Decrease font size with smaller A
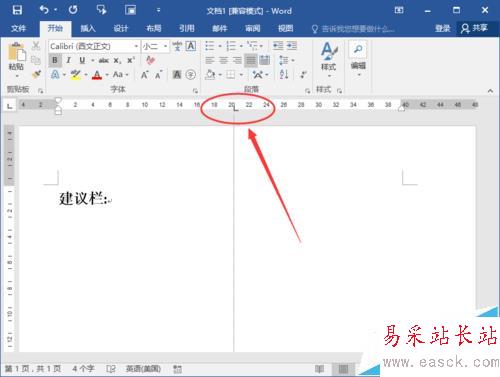 click(158, 74)
